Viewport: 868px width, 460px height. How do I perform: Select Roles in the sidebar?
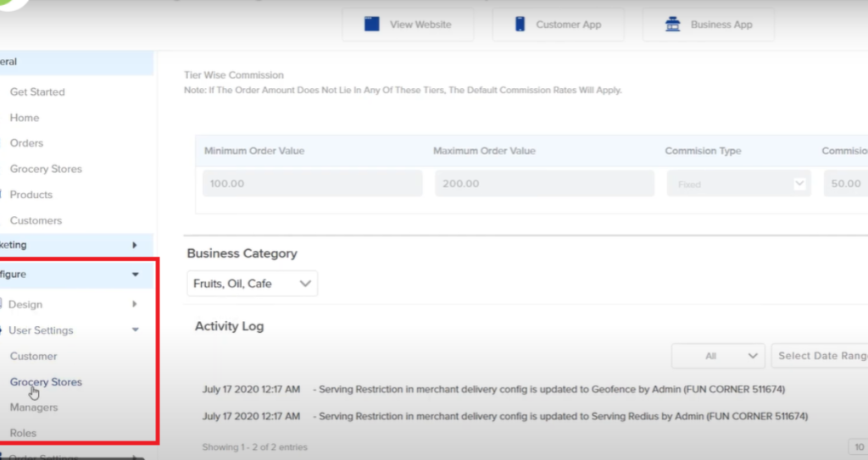click(23, 433)
